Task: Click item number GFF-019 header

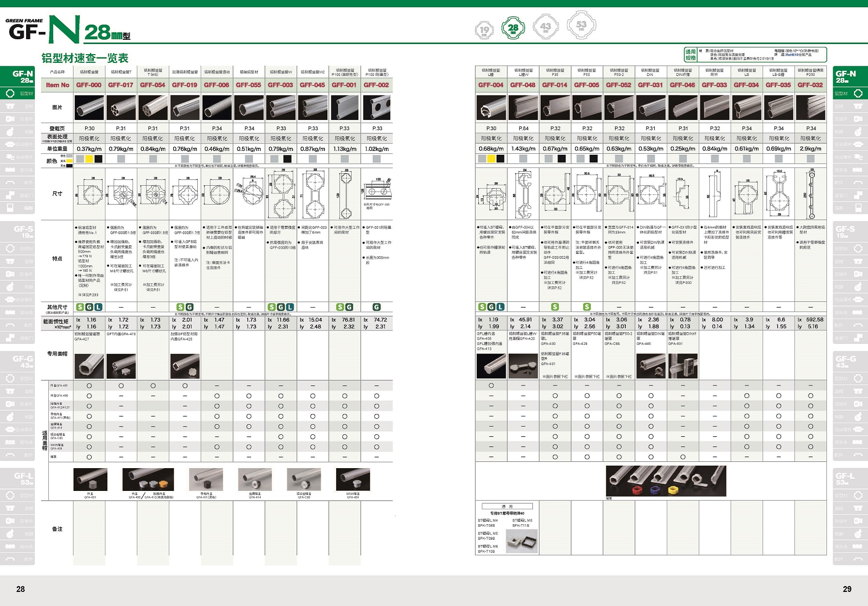Action: (x=185, y=85)
